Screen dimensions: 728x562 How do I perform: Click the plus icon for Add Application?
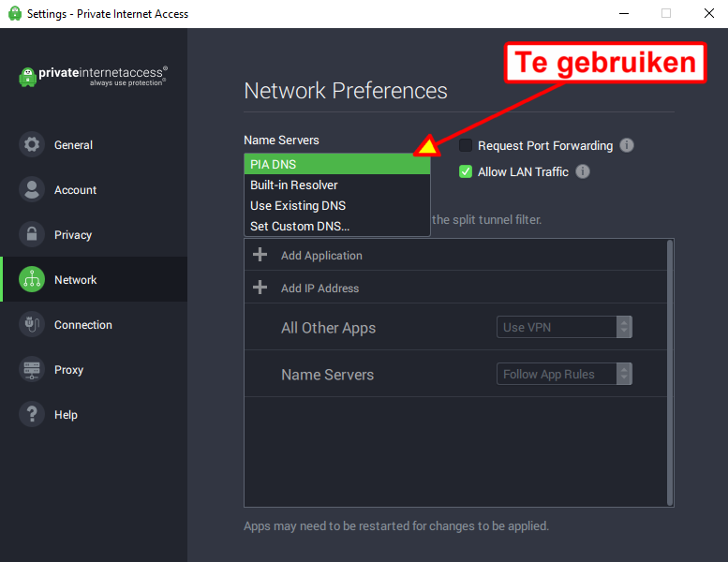point(260,255)
